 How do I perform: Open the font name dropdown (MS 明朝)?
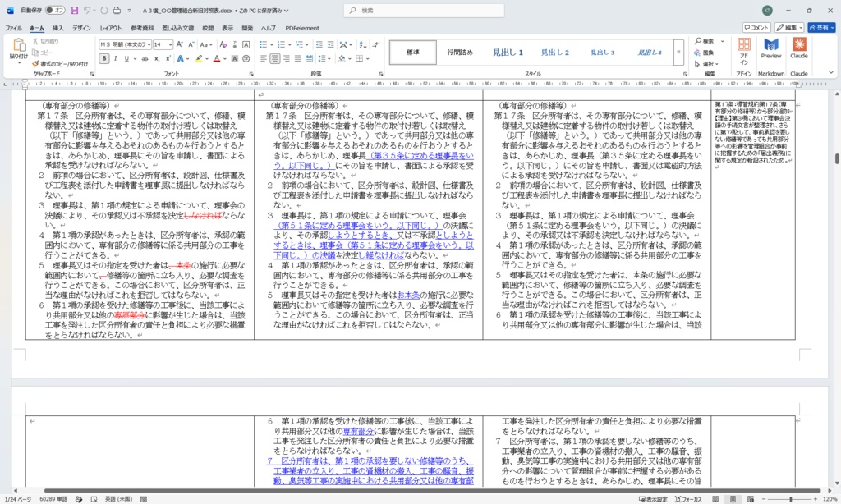click(148, 44)
